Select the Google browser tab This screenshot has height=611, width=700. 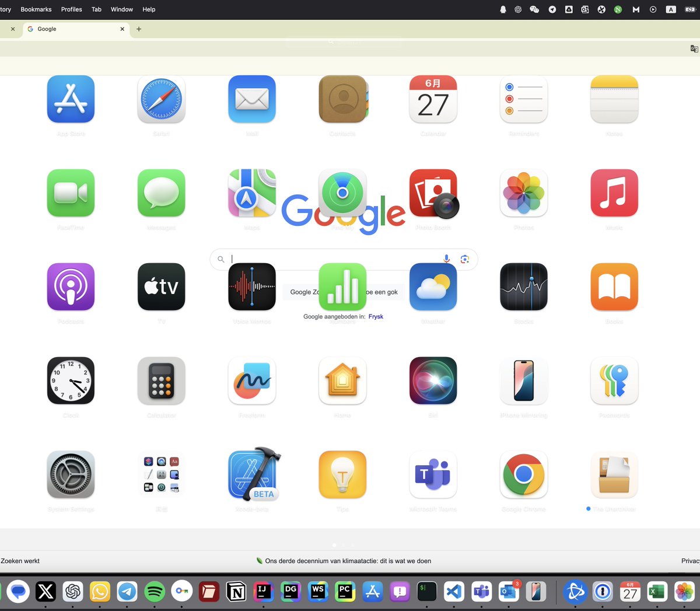tap(76, 29)
